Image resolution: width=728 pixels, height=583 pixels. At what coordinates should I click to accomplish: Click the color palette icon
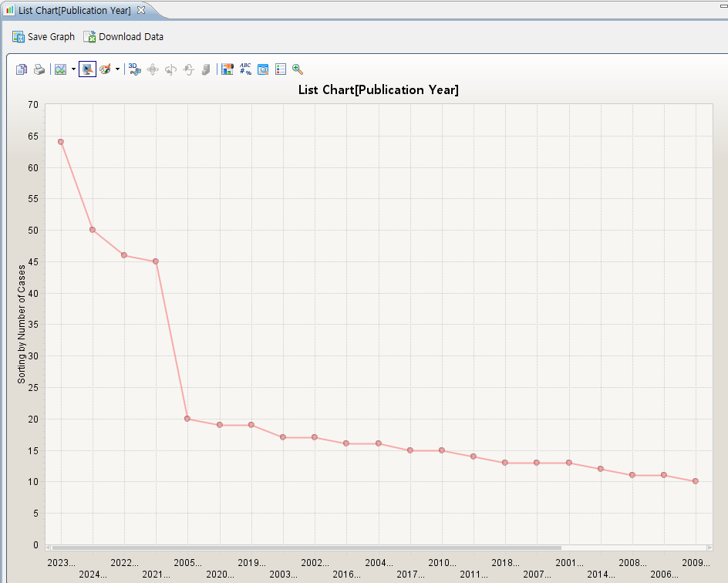(105, 69)
